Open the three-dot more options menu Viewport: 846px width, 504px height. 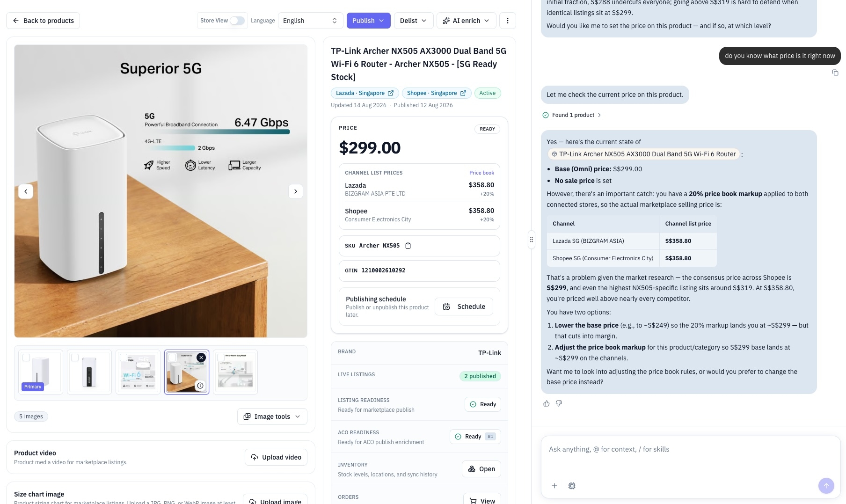[x=508, y=21]
